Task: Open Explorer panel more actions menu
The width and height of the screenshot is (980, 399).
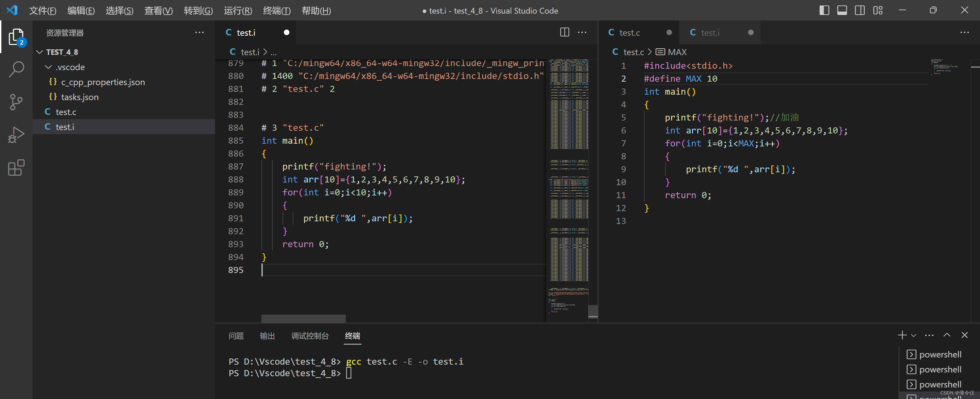Action: [x=199, y=32]
